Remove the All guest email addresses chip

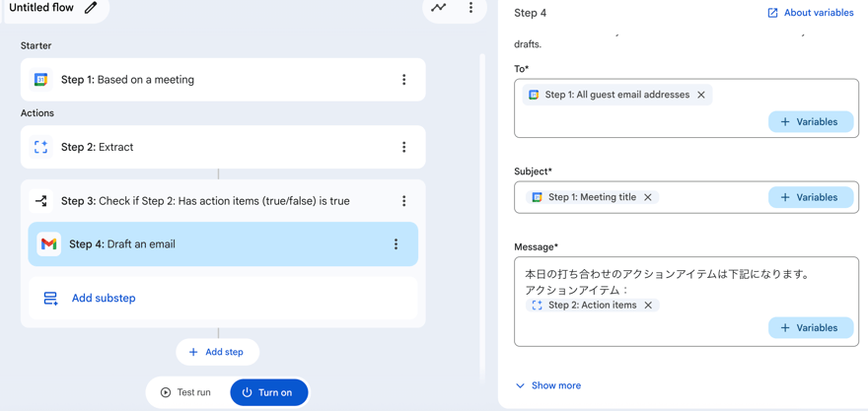point(701,95)
